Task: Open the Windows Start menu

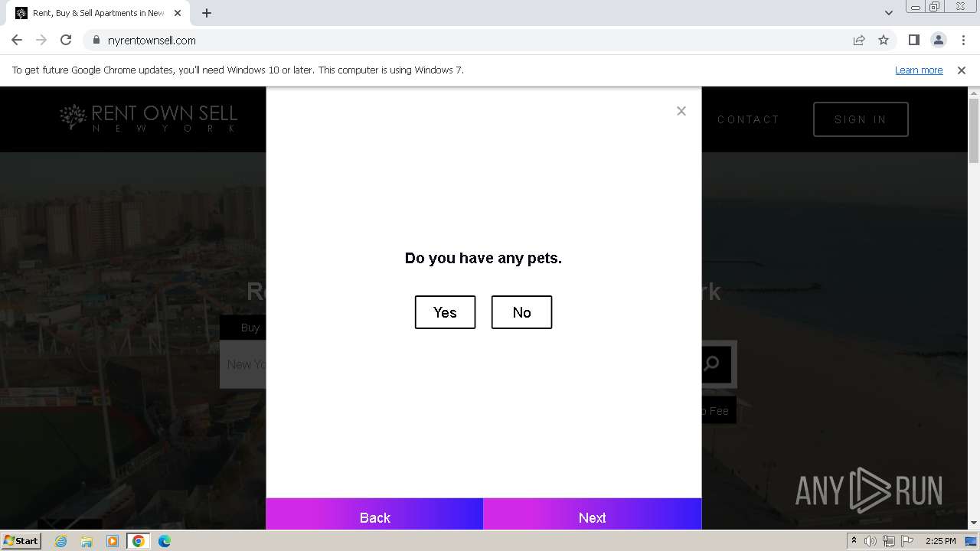Action: (21, 541)
